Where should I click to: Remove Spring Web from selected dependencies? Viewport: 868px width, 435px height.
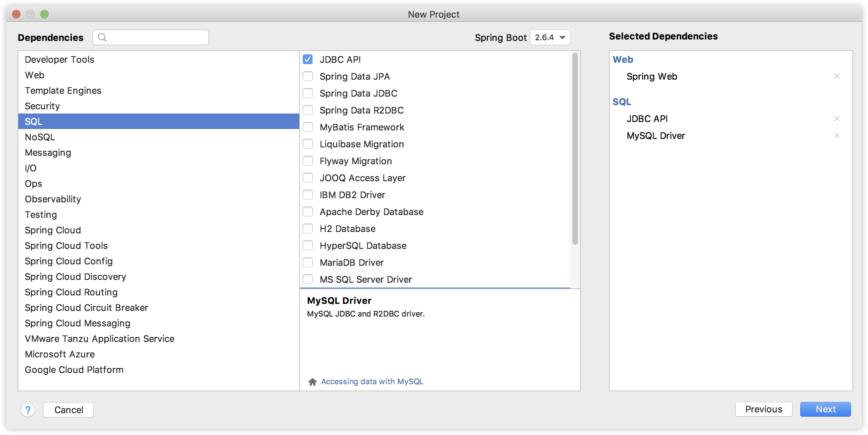(837, 76)
